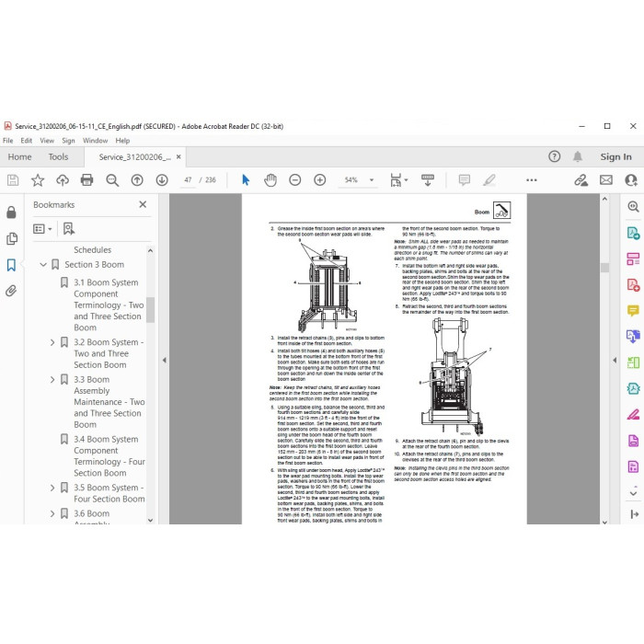The height and width of the screenshot is (644, 644).
Task: Switch to the Tools tab
Action: (x=58, y=157)
